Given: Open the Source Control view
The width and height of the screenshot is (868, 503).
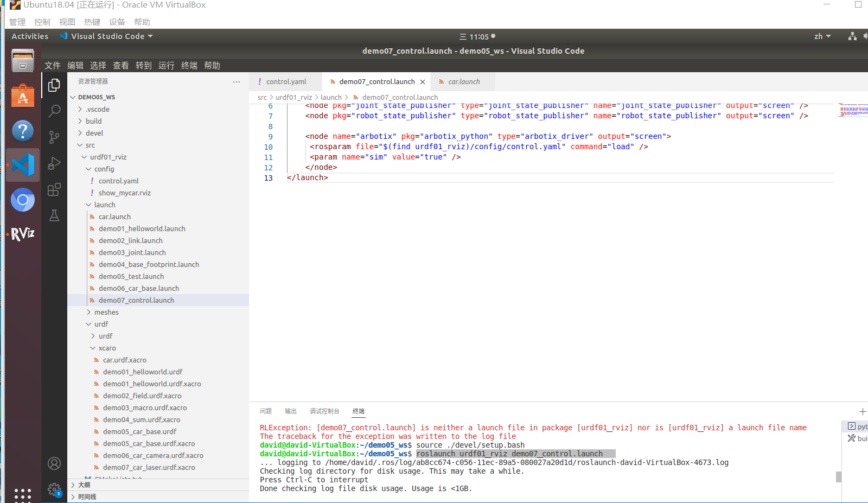Looking at the screenshot, I should pyautogui.click(x=54, y=137).
